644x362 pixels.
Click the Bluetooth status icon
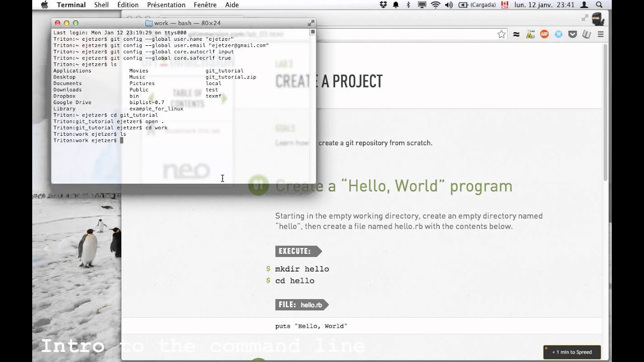pyautogui.click(x=409, y=5)
